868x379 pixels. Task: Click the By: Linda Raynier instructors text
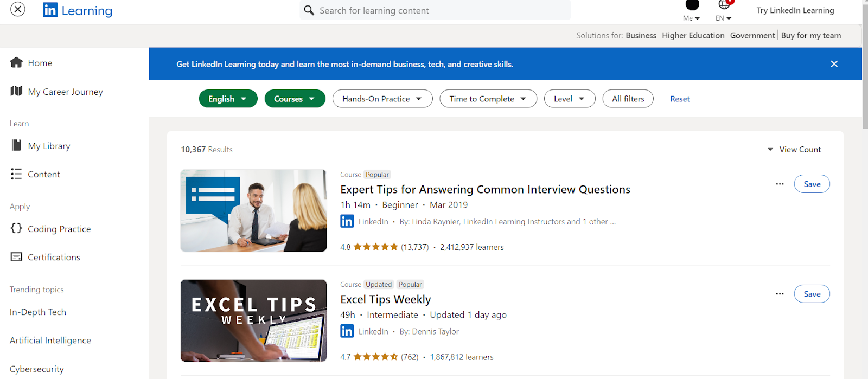(507, 221)
